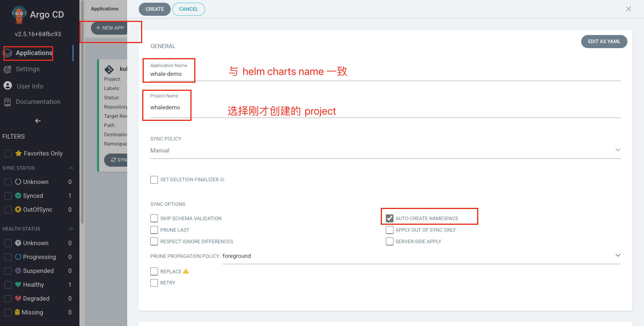Image resolution: width=644 pixels, height=326 pixels.
Task: Click the Synced green check icon
Action: [x=18, y=196]
